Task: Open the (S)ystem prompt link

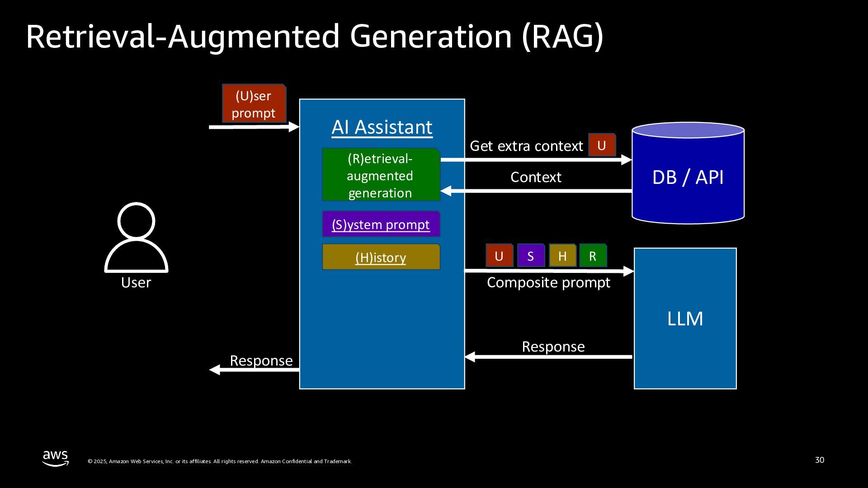Action: pos(381,224)
